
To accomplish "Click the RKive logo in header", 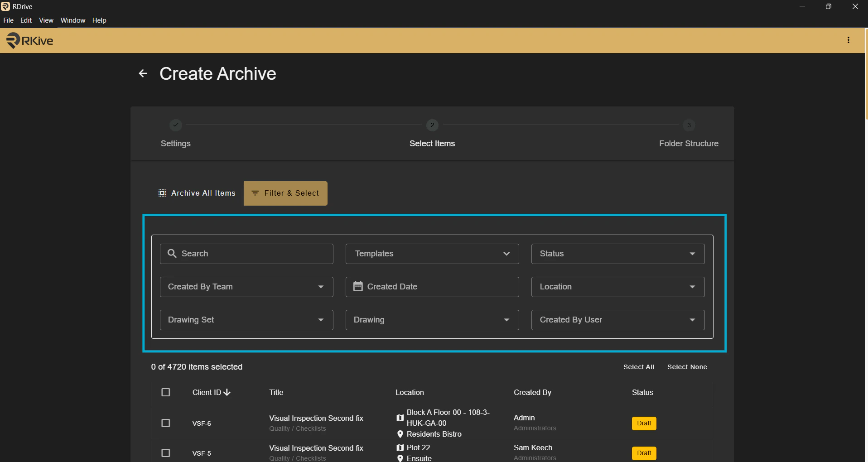I will point(30,41).
